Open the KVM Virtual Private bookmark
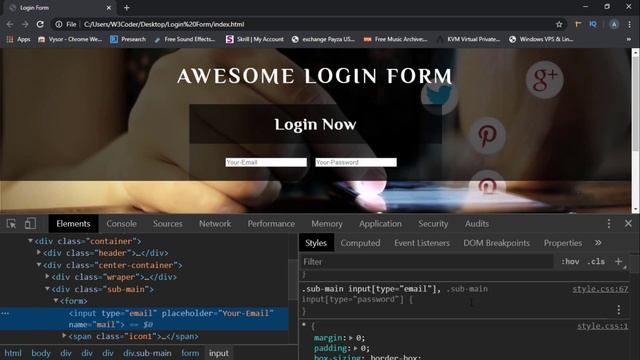Screen dimensions: 640x360 pyautogui.click(x=468, y=39)
